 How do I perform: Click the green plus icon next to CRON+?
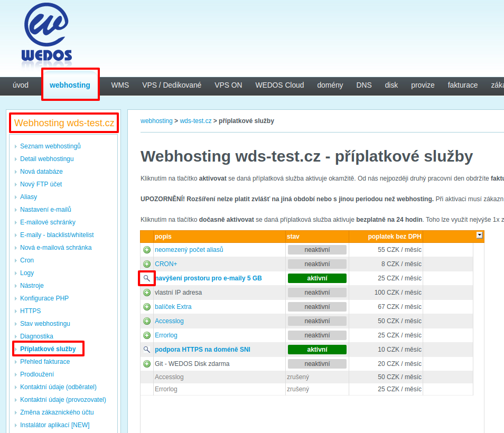(147, 264)
